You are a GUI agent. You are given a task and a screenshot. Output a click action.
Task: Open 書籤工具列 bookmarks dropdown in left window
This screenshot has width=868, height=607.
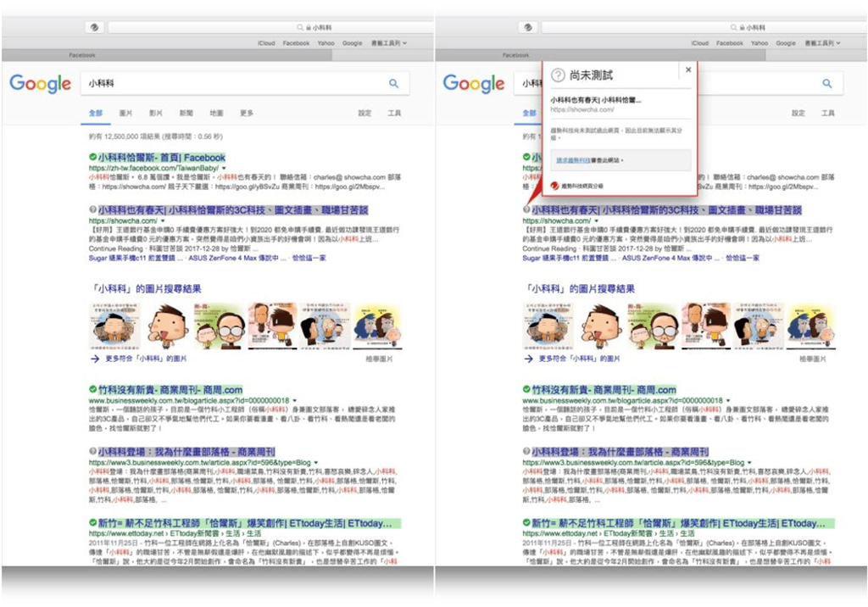click(389, 43)
